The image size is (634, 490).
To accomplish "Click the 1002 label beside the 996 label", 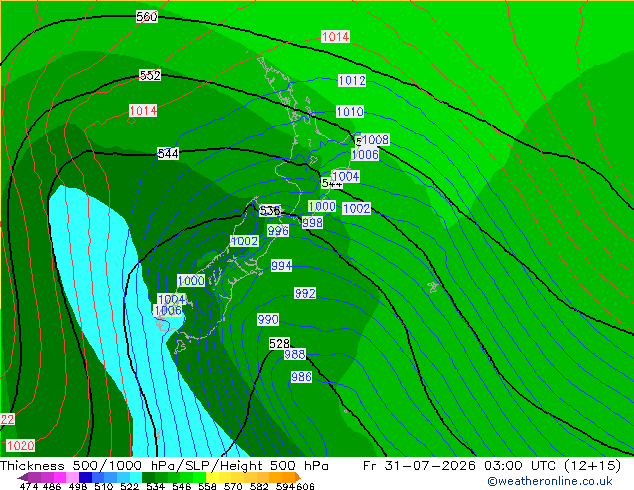I will click(x=245, y=241).
